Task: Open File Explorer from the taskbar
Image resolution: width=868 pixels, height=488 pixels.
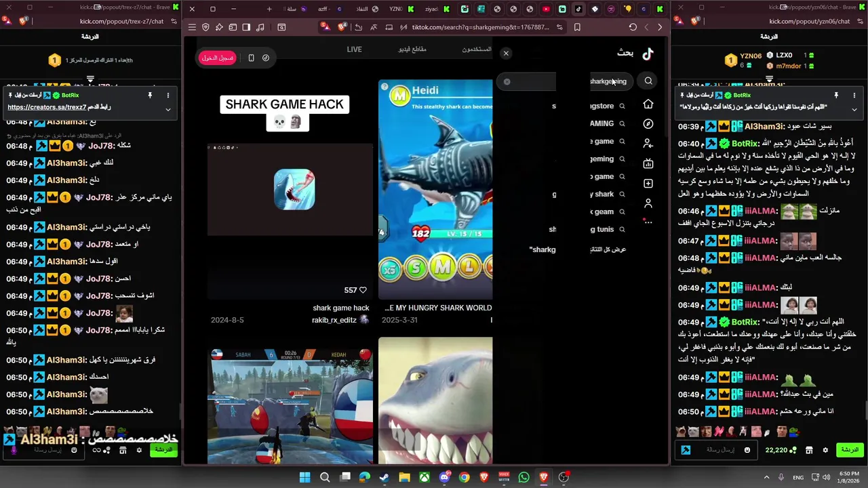Action: pyautogui.click(x=404, y=477)
